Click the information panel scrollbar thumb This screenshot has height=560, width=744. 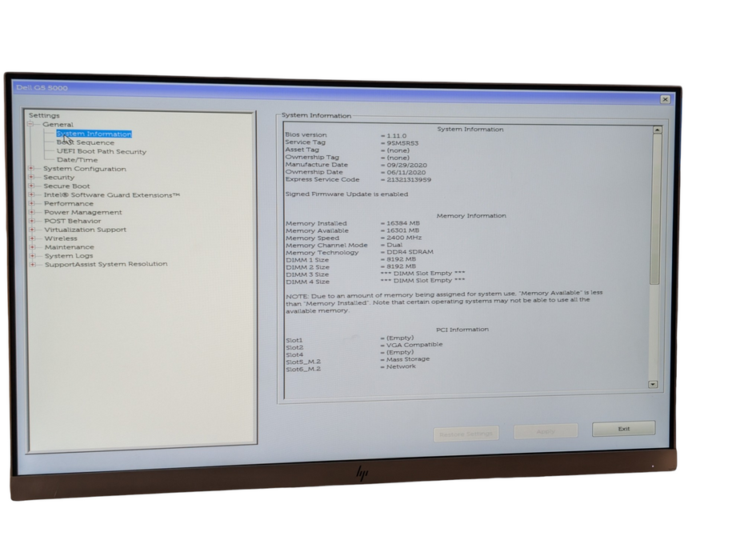tap(656, 209)
